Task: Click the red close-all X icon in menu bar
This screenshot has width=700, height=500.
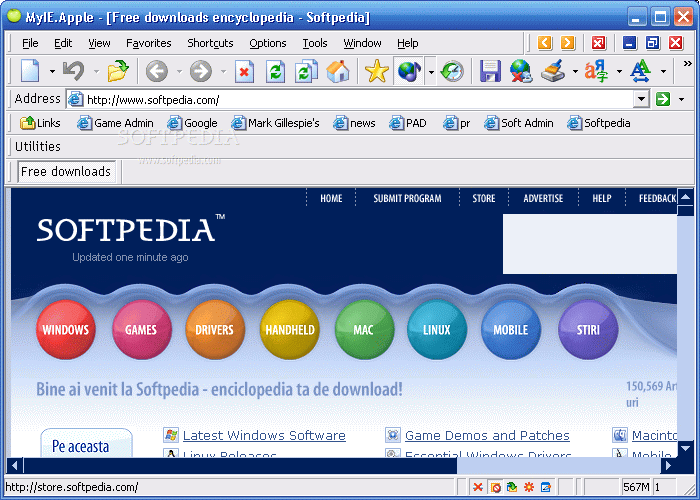Action: tap(598, 43)
